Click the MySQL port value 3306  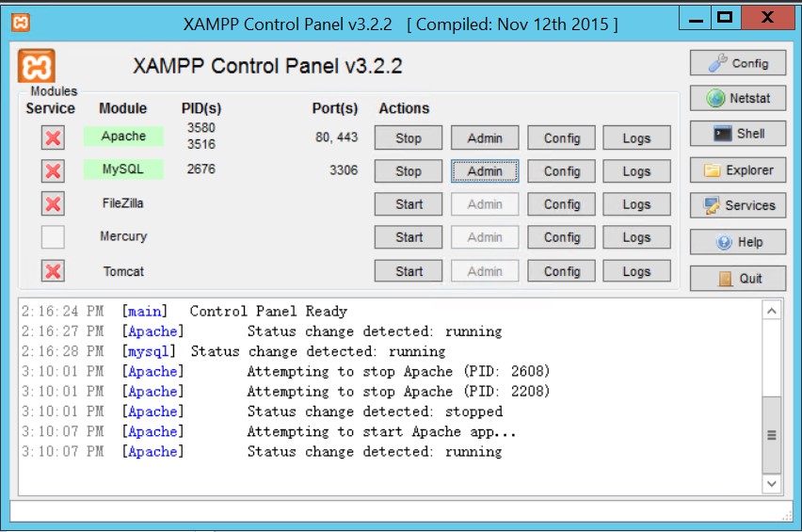[344, 169]
